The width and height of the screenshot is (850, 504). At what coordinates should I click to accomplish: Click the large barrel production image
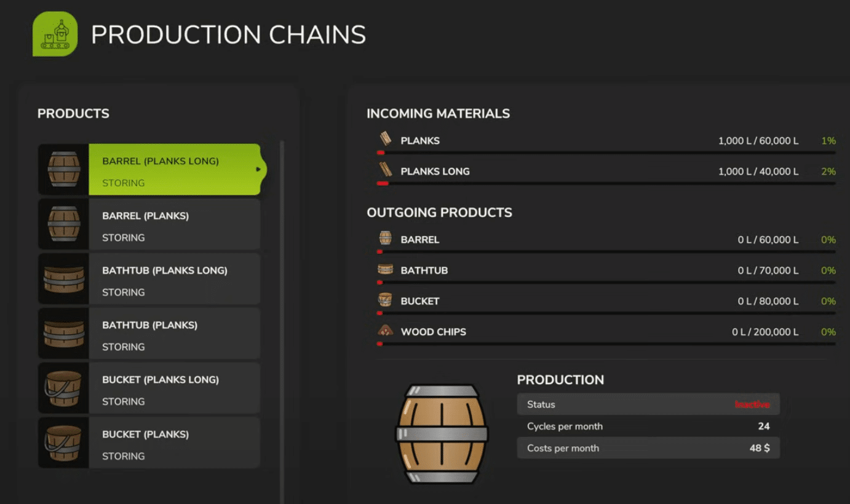pos(442,434)
